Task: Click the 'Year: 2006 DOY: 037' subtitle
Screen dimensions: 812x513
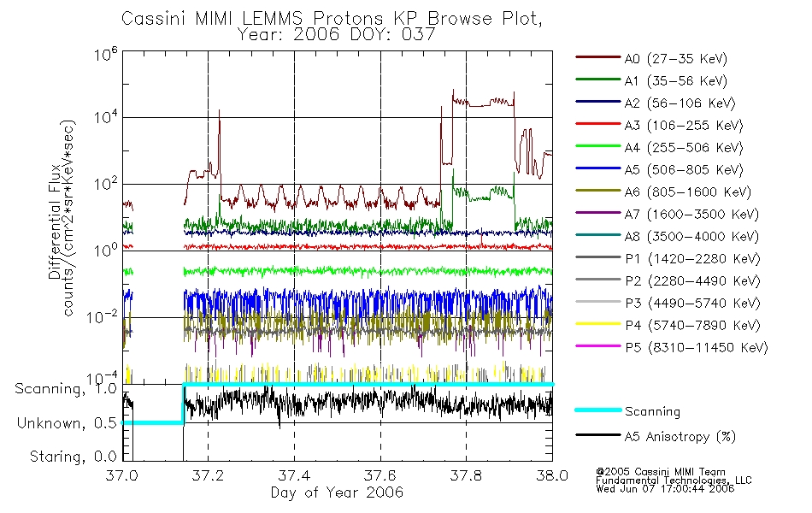Action: pos(336,35)
